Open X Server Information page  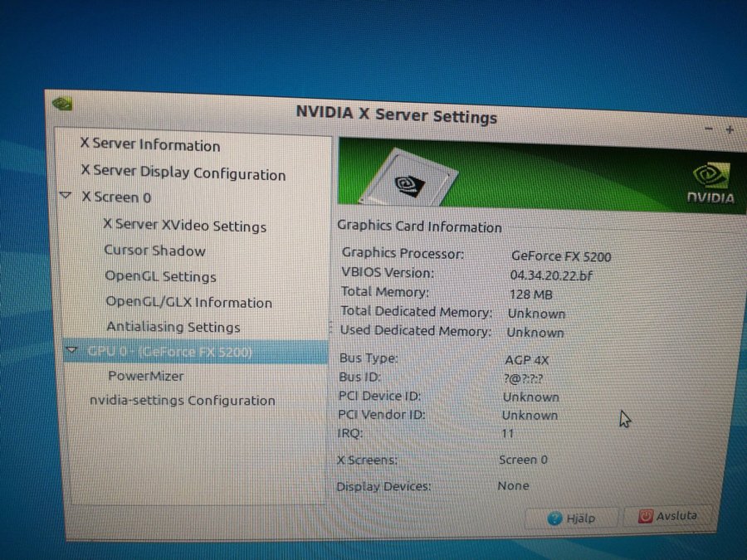150,145
